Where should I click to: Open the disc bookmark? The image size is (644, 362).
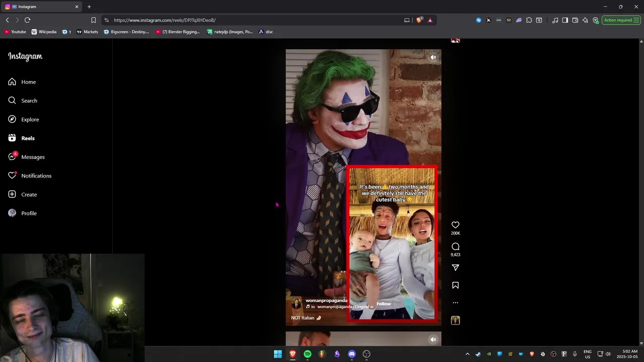266,32
